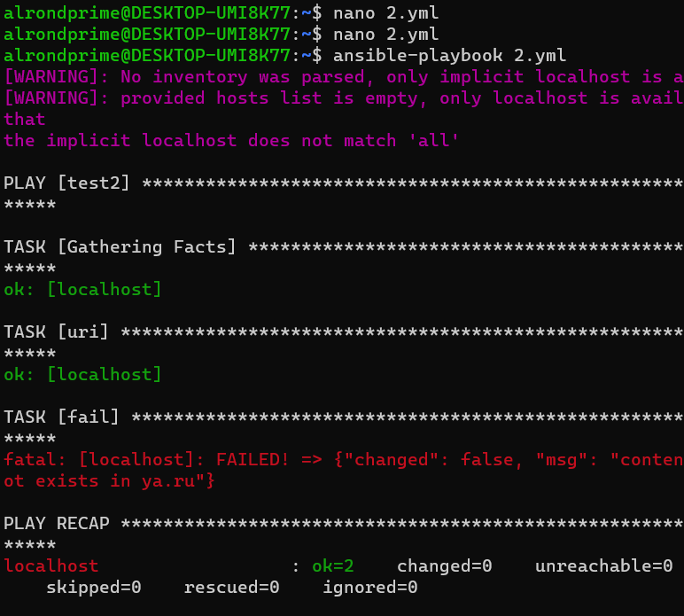Click the 'PLAY [test2]' header text
The image size is (684, 616).
(x=66, y=183)
